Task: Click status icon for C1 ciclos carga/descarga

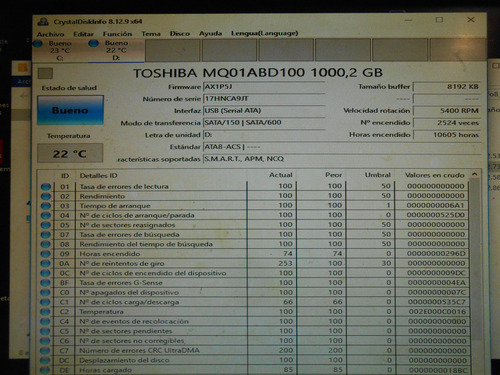Action: [45, 303]
